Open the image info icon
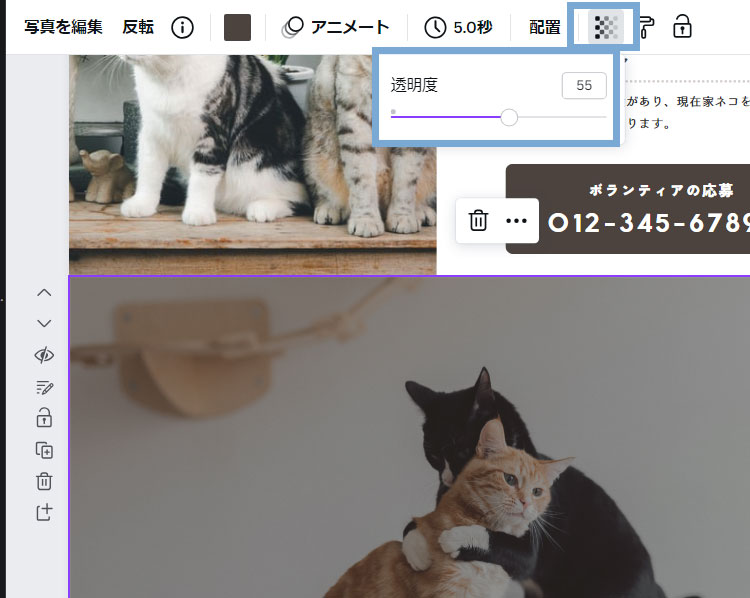The image size is (750, 598). pos(182,27)
